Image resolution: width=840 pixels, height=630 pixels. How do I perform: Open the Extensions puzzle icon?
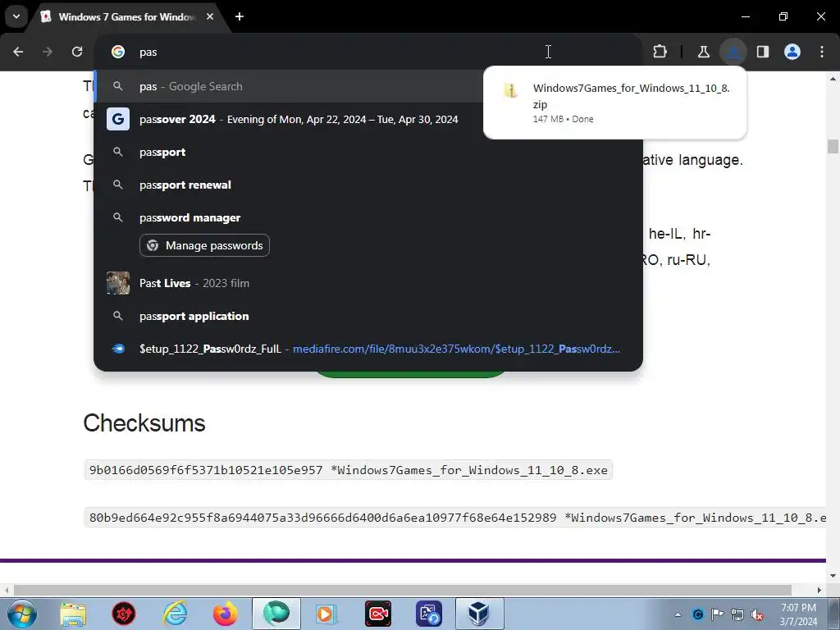tap(660, 52)
